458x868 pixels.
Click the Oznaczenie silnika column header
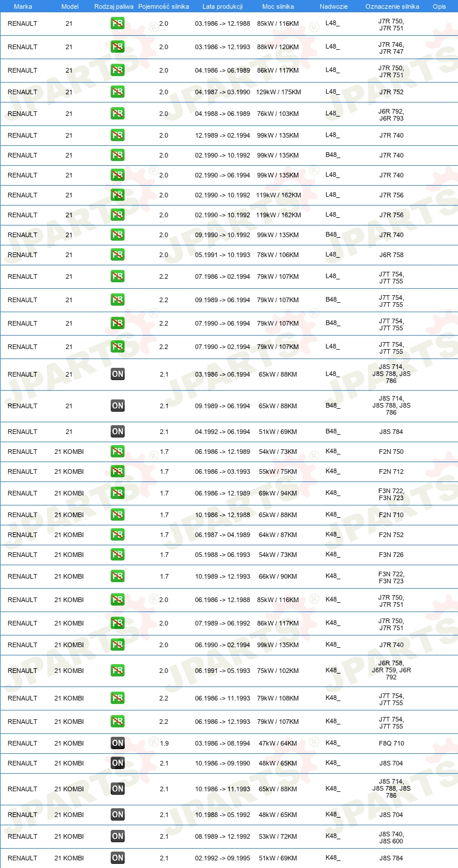pyautogui.click(x=392, y=6)
